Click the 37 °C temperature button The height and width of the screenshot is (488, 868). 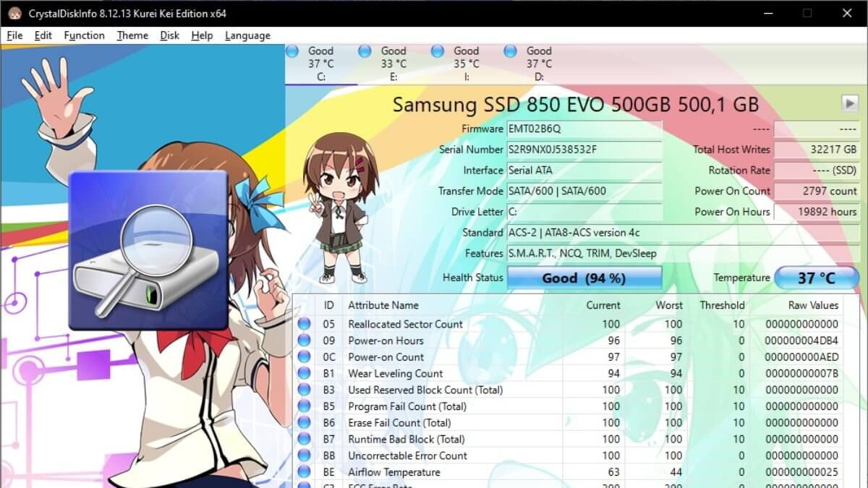pos(816,278)
